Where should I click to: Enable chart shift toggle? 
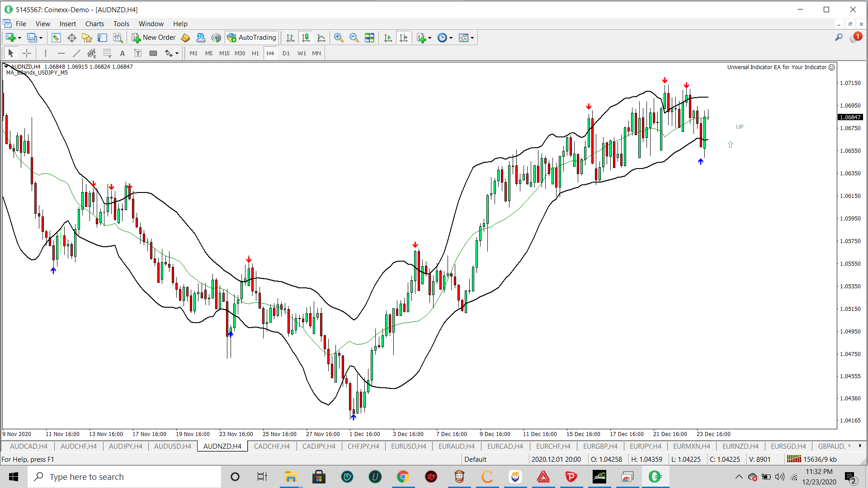click(403, 38)
